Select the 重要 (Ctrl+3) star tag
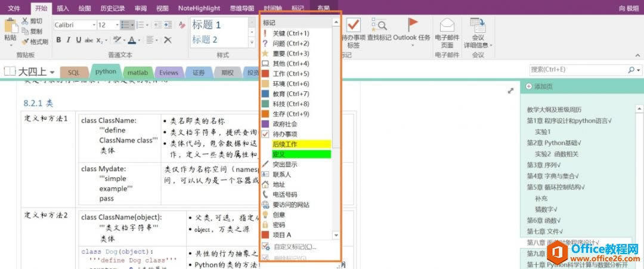Screen dimensions: 644x269 [296, 54]
